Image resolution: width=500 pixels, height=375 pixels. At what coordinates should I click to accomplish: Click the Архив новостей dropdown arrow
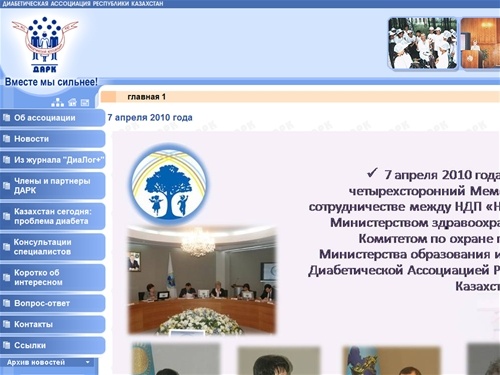point(88,362)
